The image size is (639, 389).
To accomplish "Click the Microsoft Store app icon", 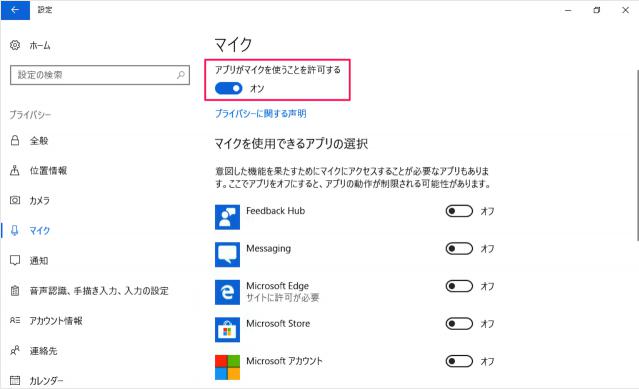I will coord(227,330).
